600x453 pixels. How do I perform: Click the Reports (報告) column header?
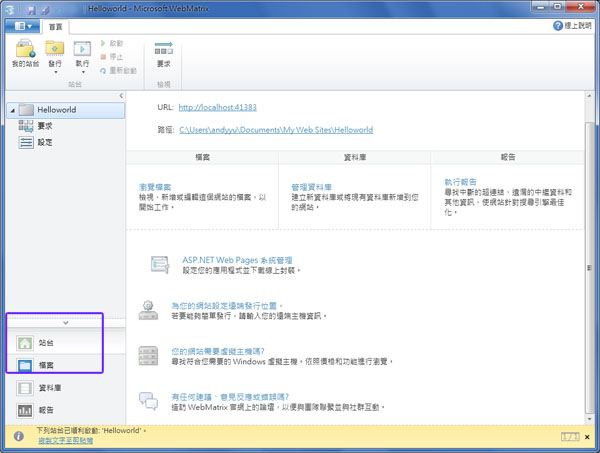pos(508,157)
